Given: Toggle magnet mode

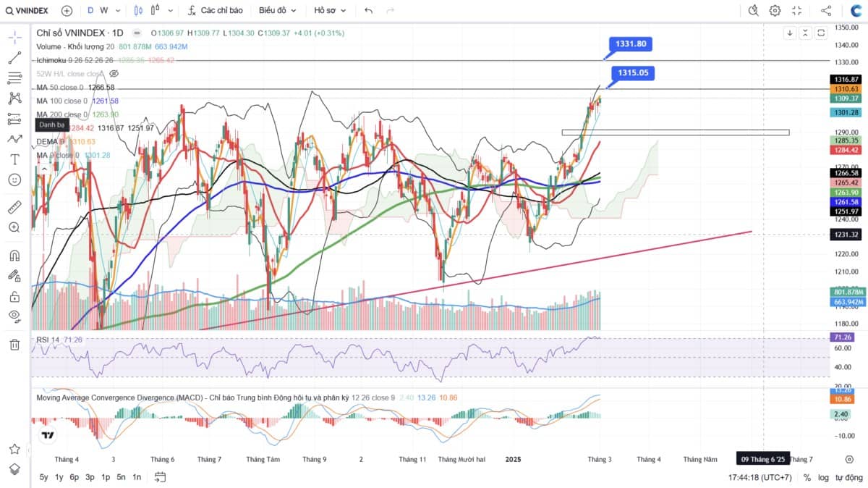Looking at the screenshot, I should point(14,256).
